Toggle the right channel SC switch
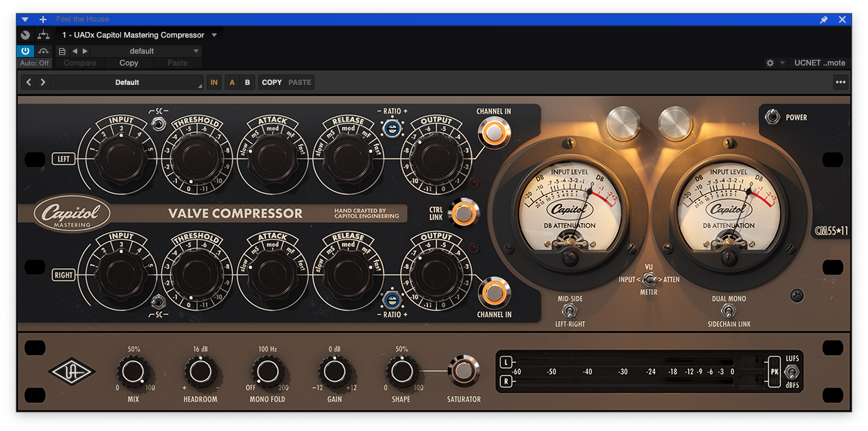868x431 pixels. pos(158,301)
